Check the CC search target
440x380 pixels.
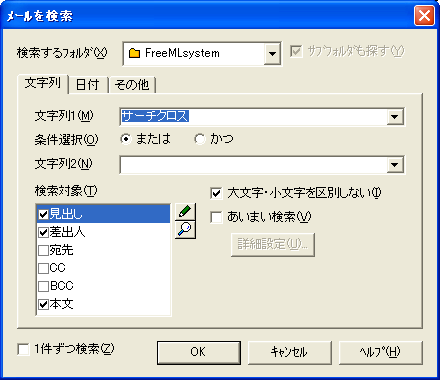[x=44, y=268]
